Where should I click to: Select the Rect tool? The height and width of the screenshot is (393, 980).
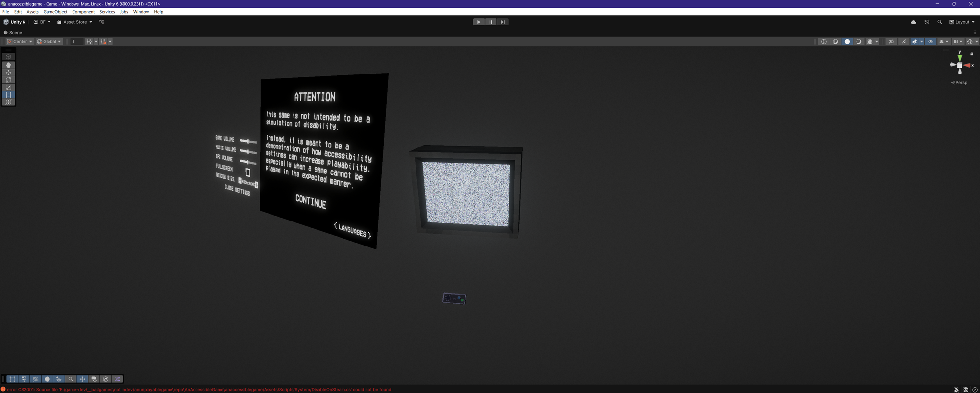8,95
